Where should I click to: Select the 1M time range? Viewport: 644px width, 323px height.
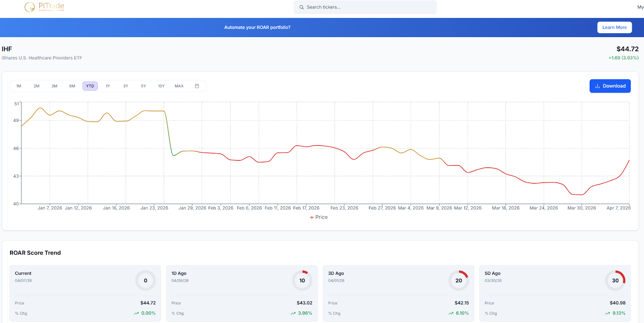click(x=19, y=86)
